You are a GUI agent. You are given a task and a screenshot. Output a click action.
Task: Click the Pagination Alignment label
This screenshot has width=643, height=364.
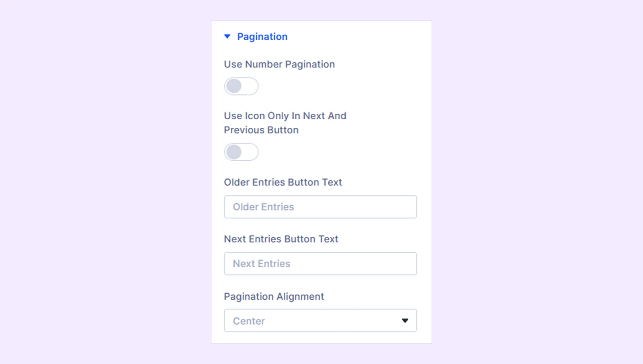coord(274,297)
